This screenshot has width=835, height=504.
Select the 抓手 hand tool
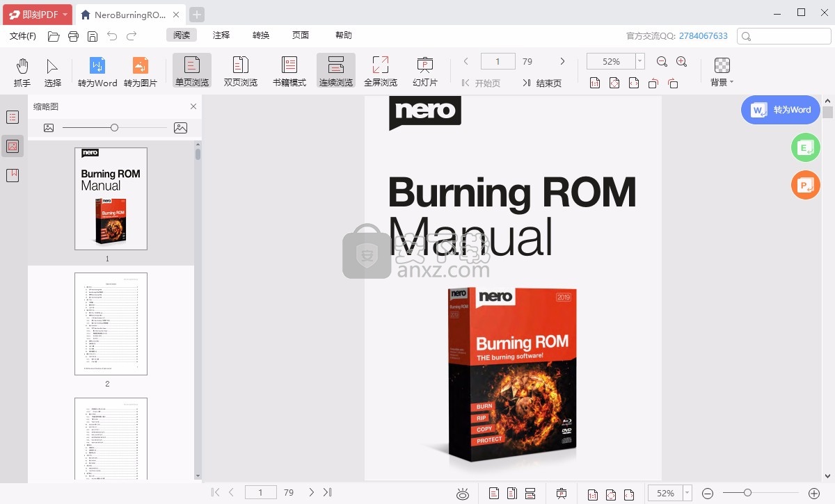tap(22, 72)
